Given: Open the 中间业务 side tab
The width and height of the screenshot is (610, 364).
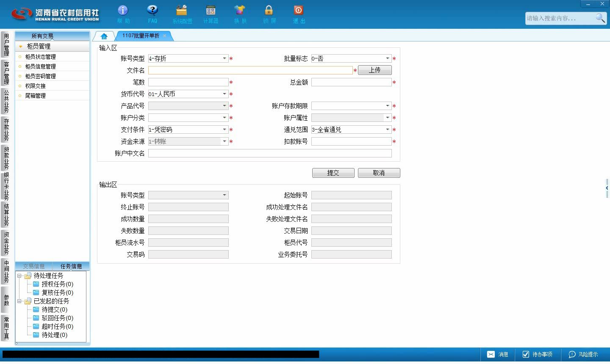Looking at the screenshot, I should (6, 271).
